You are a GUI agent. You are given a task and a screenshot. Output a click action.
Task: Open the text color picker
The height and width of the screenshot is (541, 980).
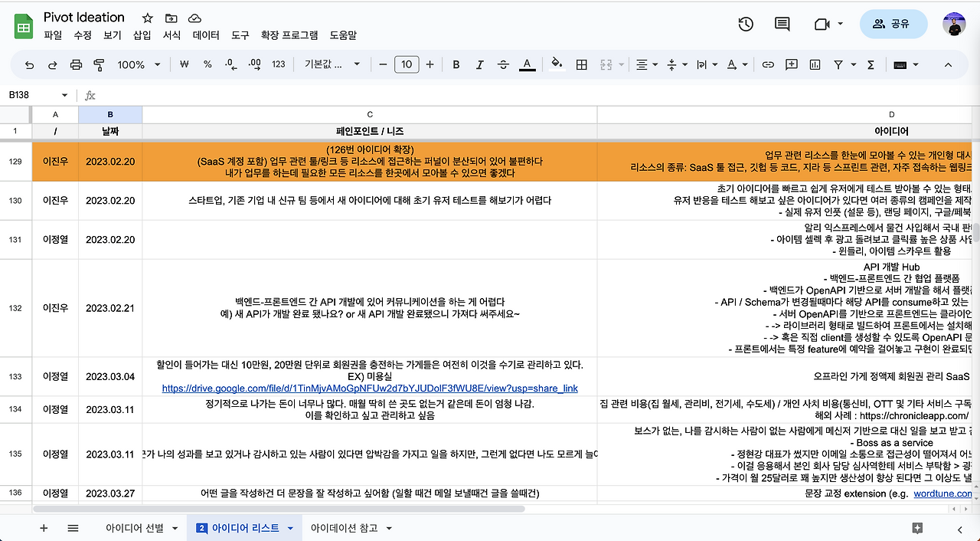[527, 64]
